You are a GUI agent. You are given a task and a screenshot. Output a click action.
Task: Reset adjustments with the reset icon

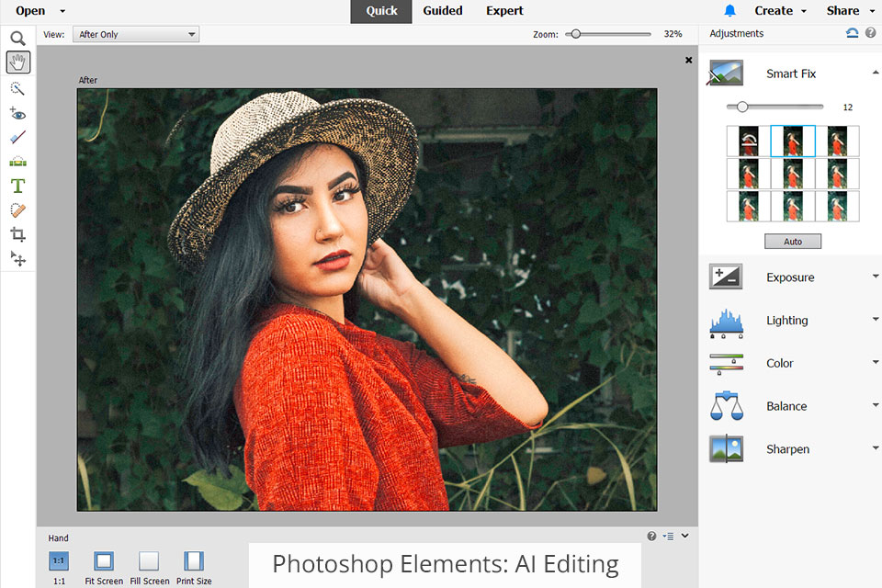(853, 33)
